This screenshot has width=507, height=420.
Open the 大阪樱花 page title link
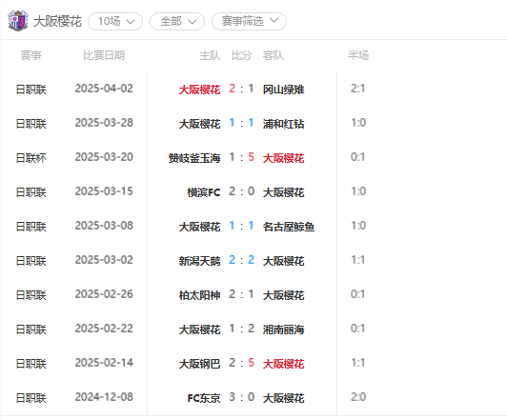click(57, 21)
